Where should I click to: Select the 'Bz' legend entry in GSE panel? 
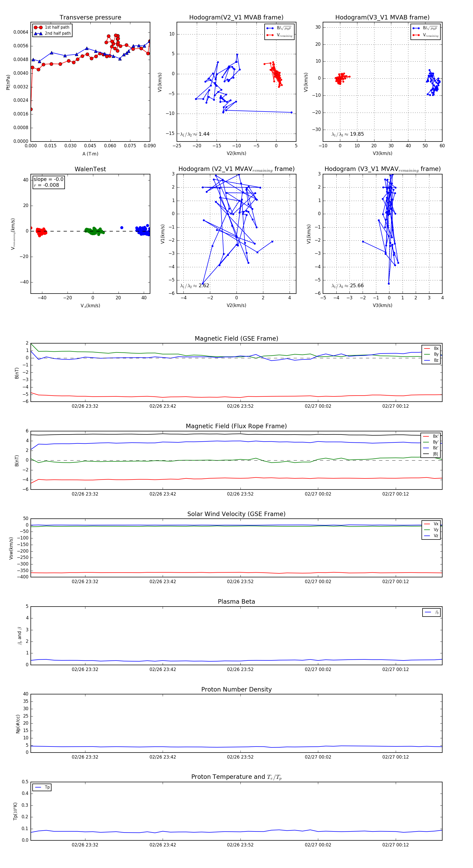(431, 360)
